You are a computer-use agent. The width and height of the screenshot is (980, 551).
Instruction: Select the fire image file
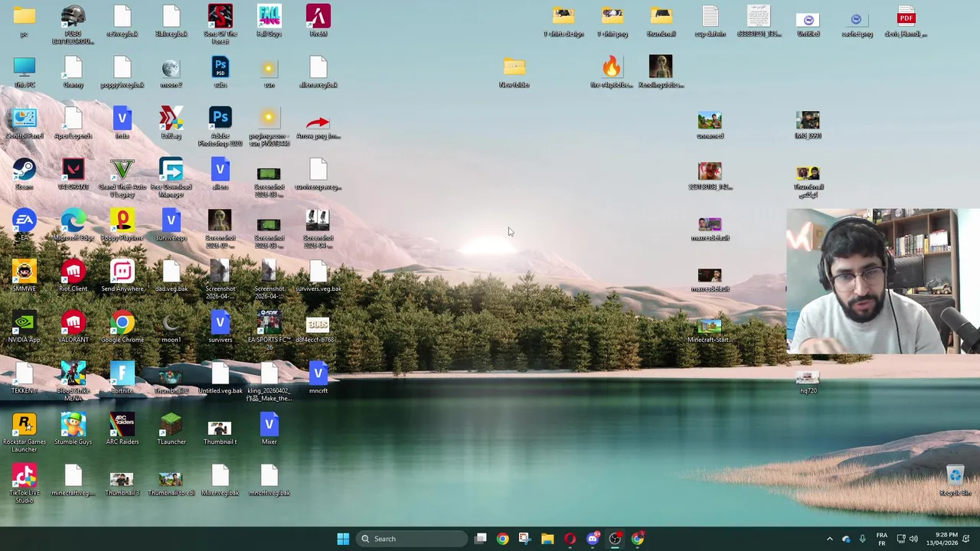(612, 72)
